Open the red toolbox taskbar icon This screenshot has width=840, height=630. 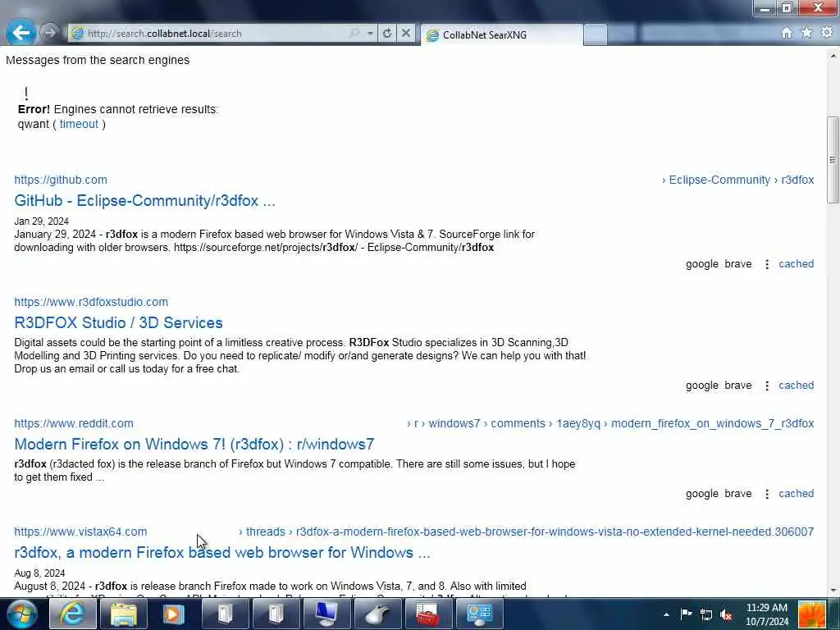point(428,614)
